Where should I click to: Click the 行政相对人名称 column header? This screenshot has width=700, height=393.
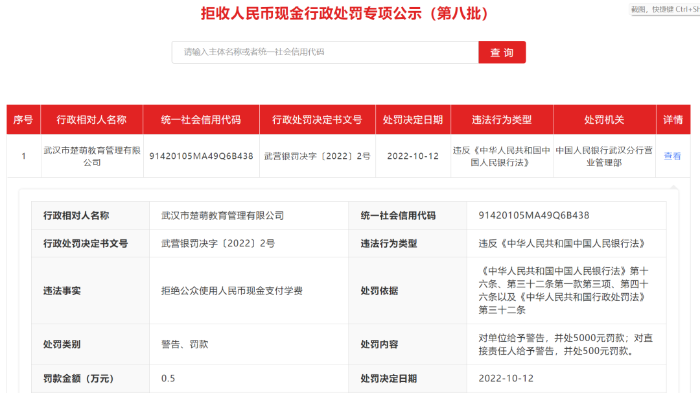(x=92, y=119)
